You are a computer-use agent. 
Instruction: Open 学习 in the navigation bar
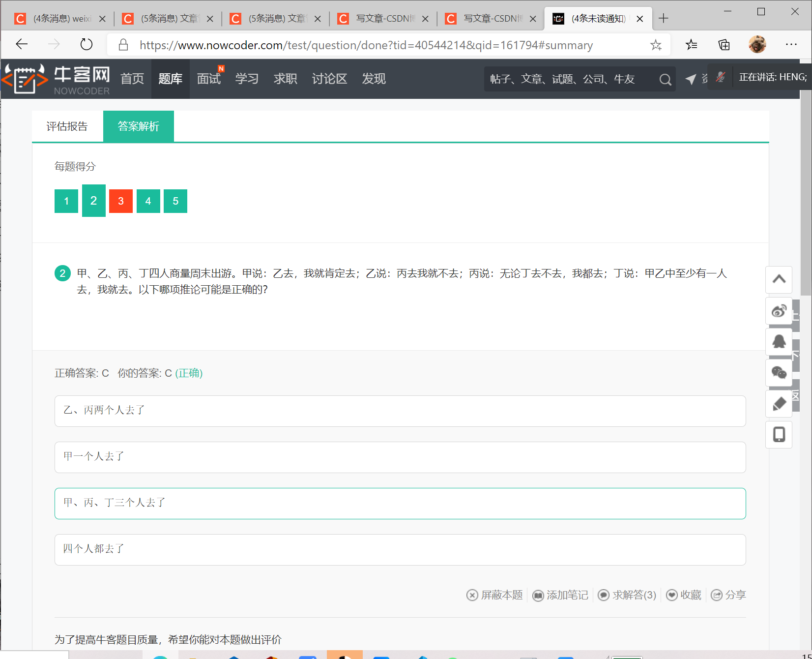(247, 79)
